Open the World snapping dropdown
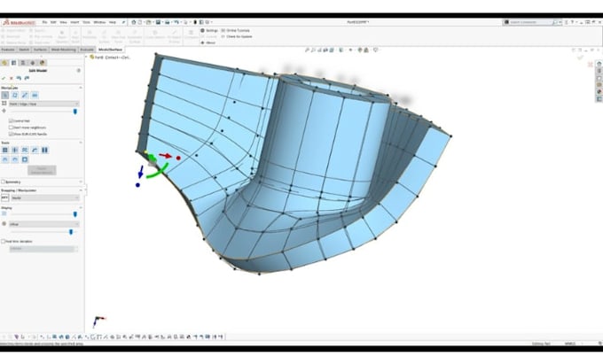Image resolution: width=603 pixels, height=364 pixels. pyautogui.click(x=45, y=198)
